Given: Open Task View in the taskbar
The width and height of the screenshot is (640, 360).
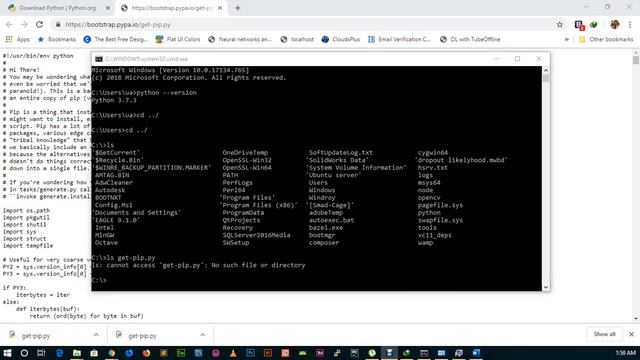Looking at the screenshot, I should coord(41,353).
